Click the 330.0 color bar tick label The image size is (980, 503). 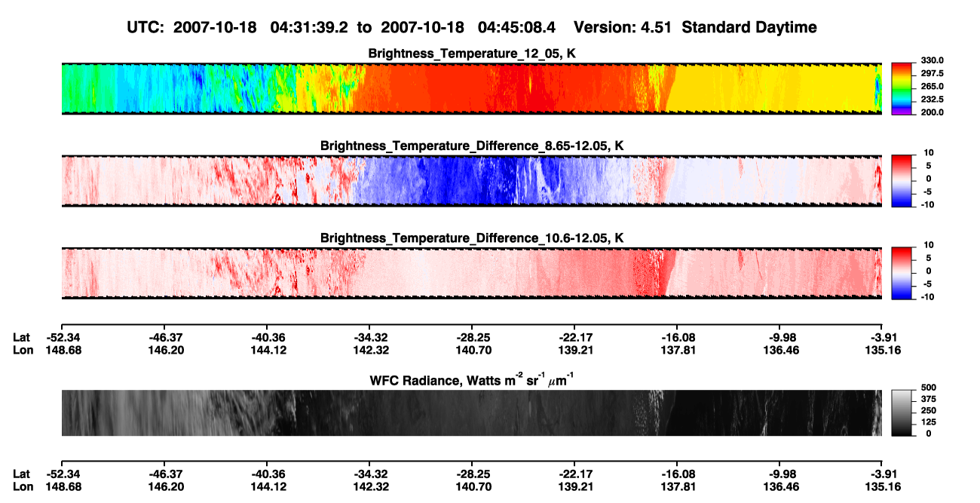tap(933, 60)
